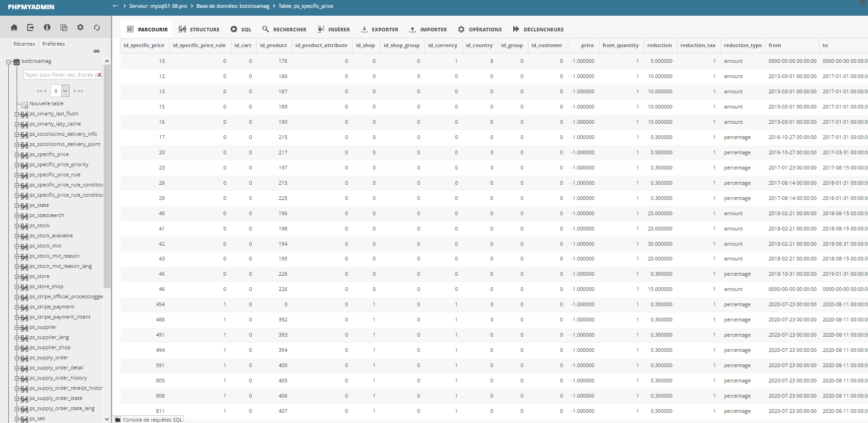This screenshot has width=868, height=423.
Task: Go to previous tables page <<<
Action: click(x=42, y=91)
